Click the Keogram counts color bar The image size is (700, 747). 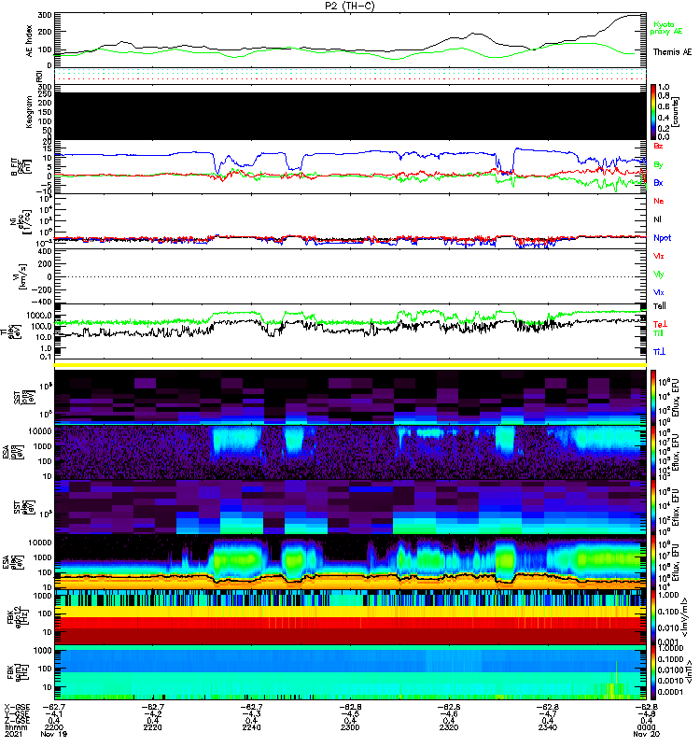[x=653, y=112]
